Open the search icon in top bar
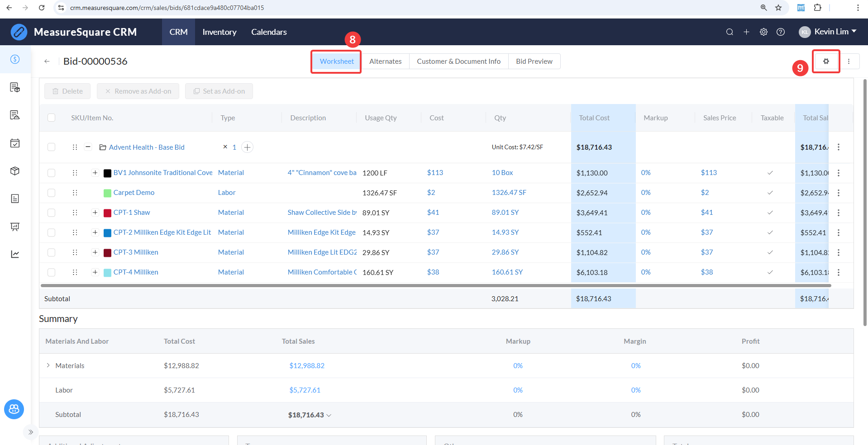The image size is (868, 445). [x=730, y=32]
